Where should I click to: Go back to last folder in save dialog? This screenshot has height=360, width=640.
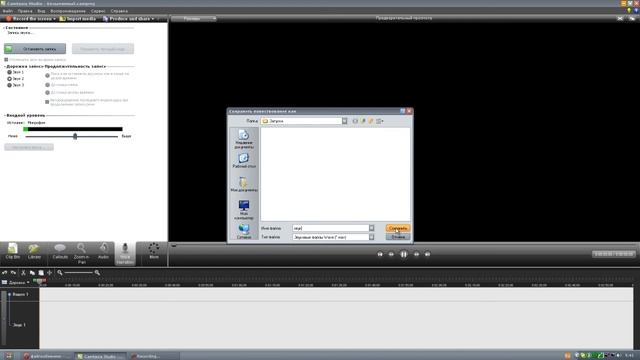(355, 121)
